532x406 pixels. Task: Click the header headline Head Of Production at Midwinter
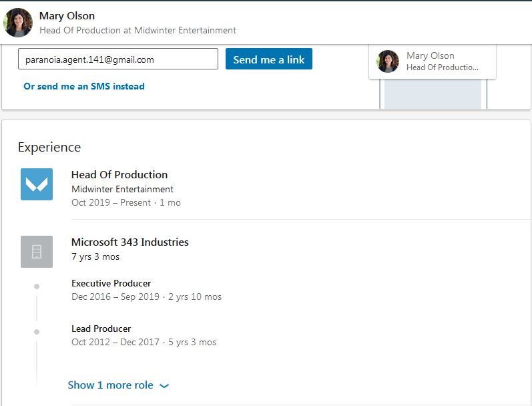(138, 30)
